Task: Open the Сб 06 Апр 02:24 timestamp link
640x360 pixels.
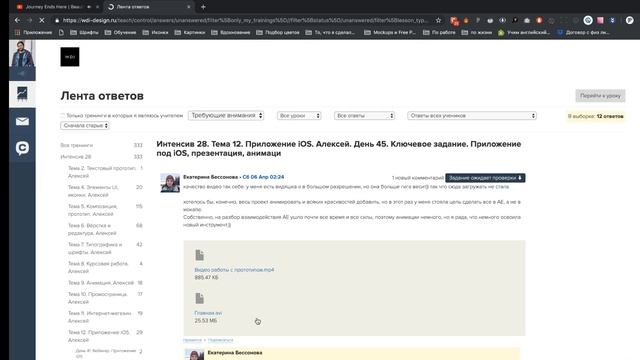Action: (x=263, y=177)
